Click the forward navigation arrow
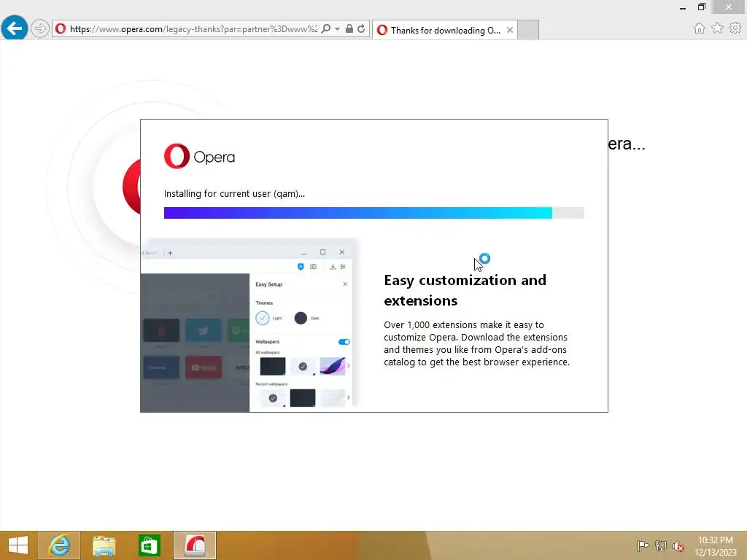747x560 pixels. click(x=40, y=28)
